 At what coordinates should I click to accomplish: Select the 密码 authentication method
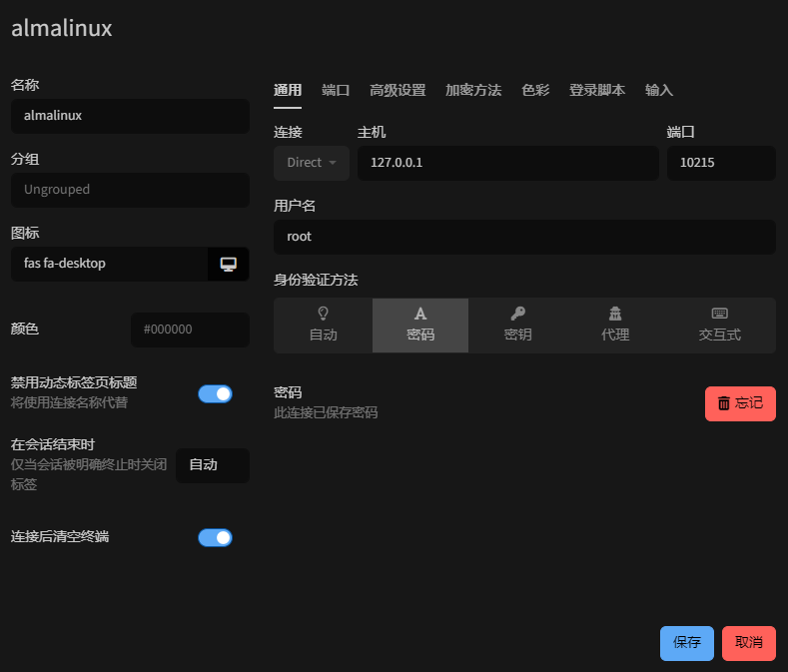tap(420, 326)
